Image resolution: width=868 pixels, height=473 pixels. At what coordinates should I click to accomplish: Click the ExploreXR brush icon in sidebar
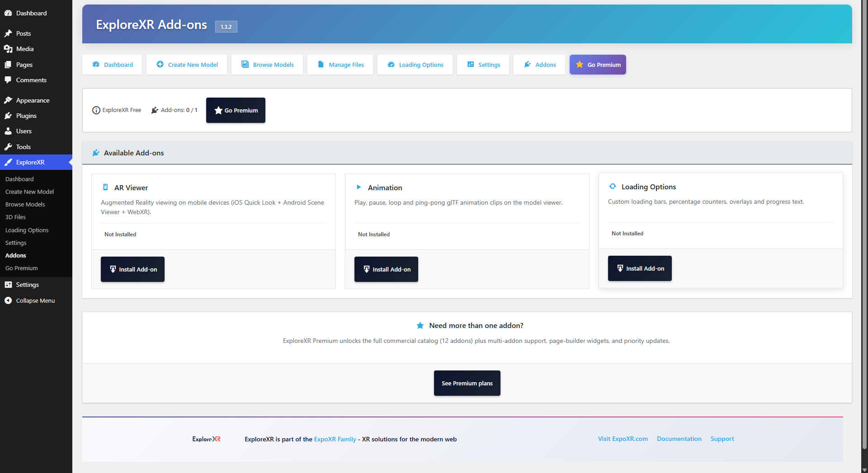pos(8,162)
